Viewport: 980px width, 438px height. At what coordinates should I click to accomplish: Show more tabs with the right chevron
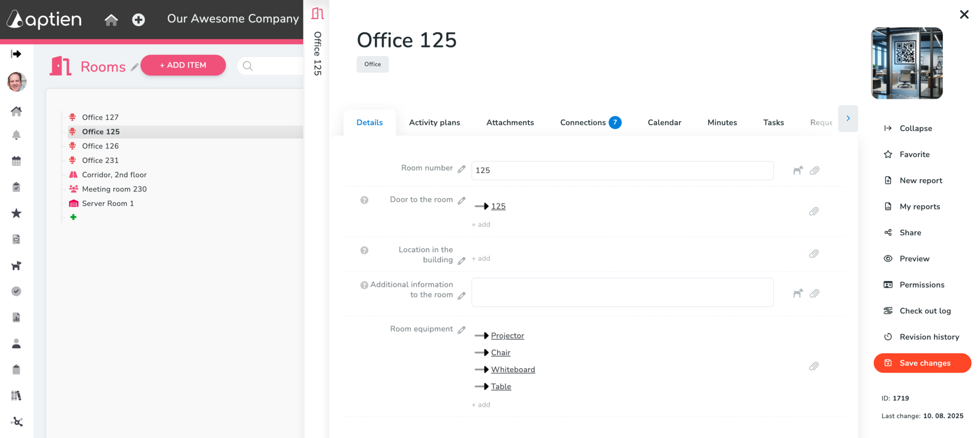pos(848,118)
